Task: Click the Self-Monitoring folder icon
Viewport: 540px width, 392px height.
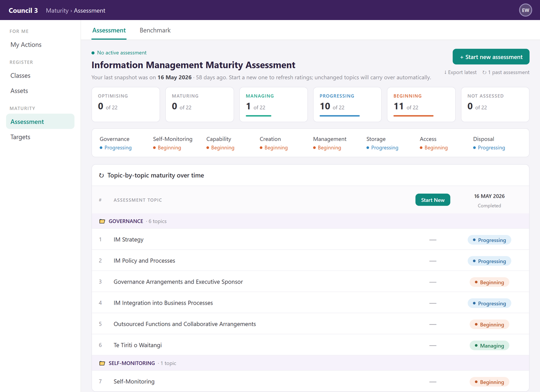Action: click(102, 363)
